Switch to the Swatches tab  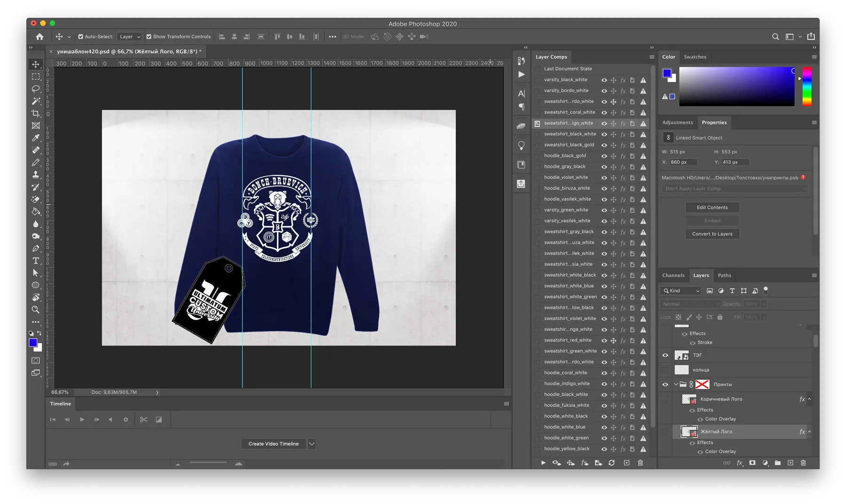point(695,57)
